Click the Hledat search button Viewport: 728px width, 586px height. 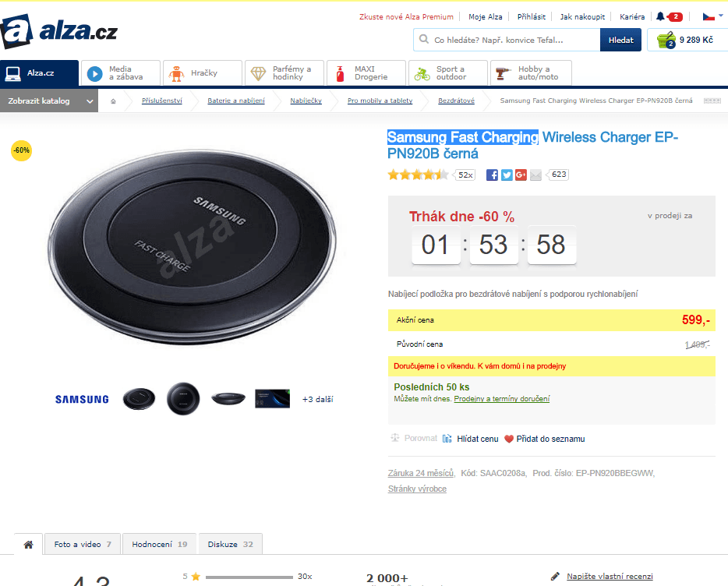[x=620, y=40]
